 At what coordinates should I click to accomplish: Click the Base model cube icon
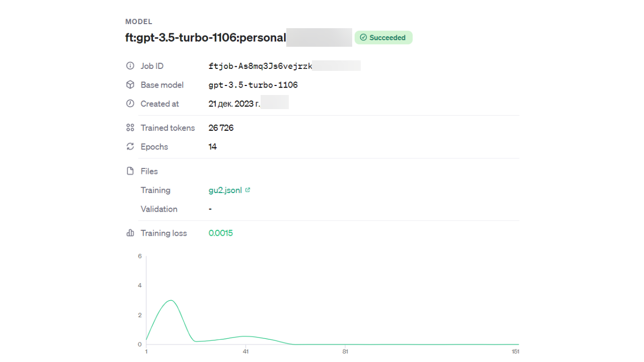(x=130, y=85)
